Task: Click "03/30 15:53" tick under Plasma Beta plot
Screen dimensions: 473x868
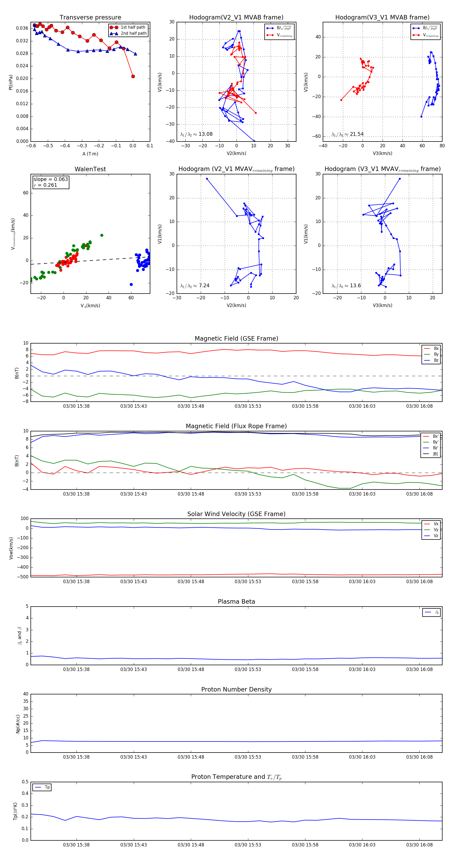Action: point(248,669)
